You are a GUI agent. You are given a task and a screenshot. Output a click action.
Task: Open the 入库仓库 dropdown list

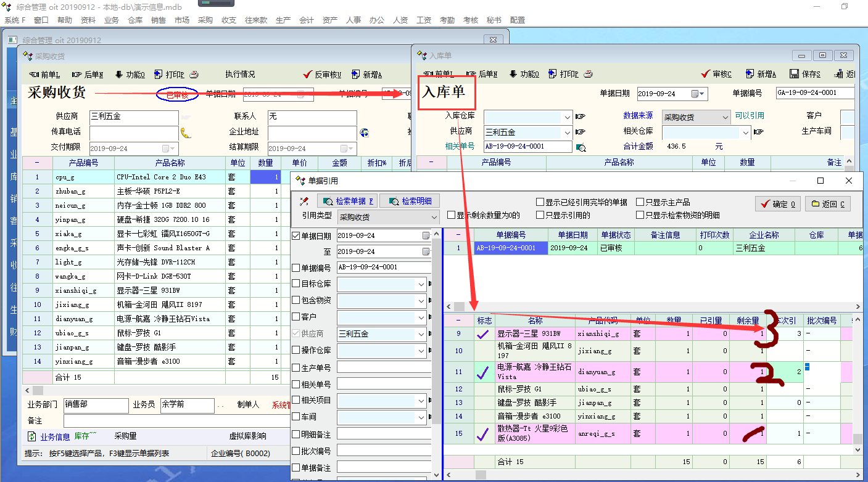(x=568, y=116)
